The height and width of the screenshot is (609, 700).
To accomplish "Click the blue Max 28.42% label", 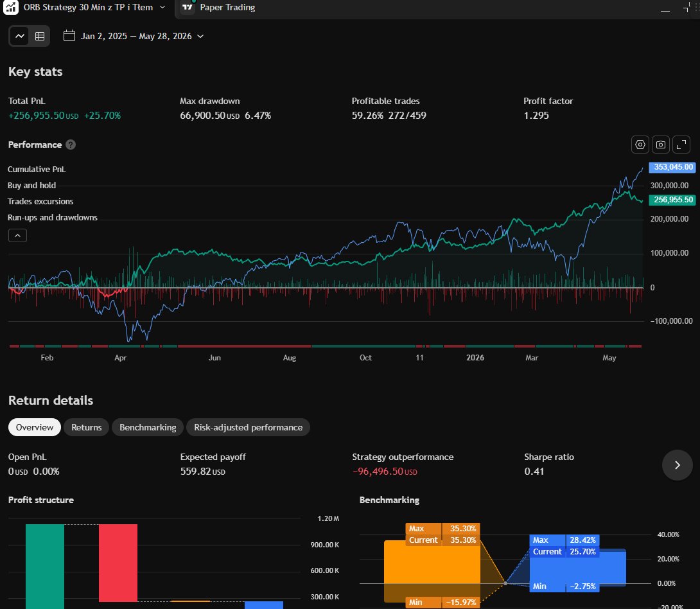I will (x=564, y=540).
